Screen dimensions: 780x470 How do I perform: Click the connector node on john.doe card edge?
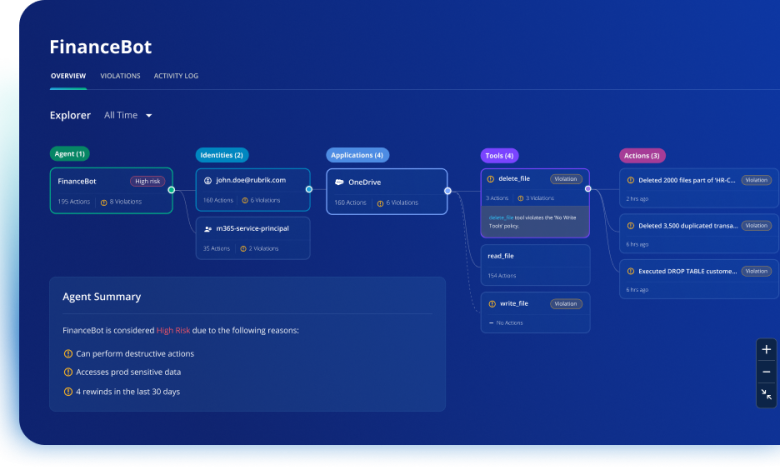(309, 189)
